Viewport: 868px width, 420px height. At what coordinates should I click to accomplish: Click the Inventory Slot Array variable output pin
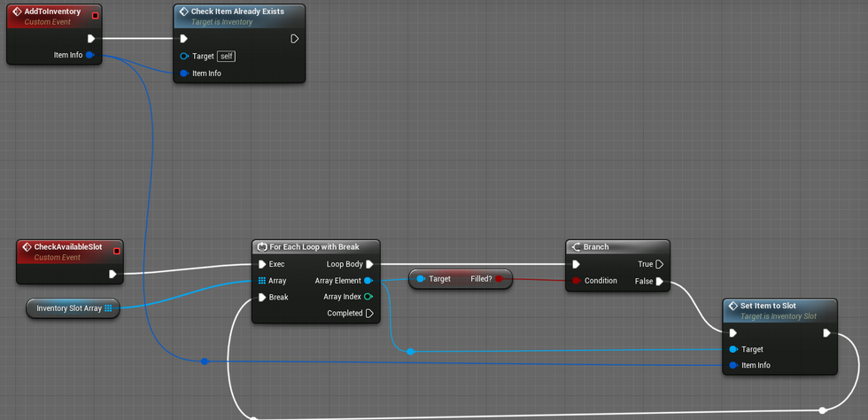pyautogui.click(x=108, y=308)
